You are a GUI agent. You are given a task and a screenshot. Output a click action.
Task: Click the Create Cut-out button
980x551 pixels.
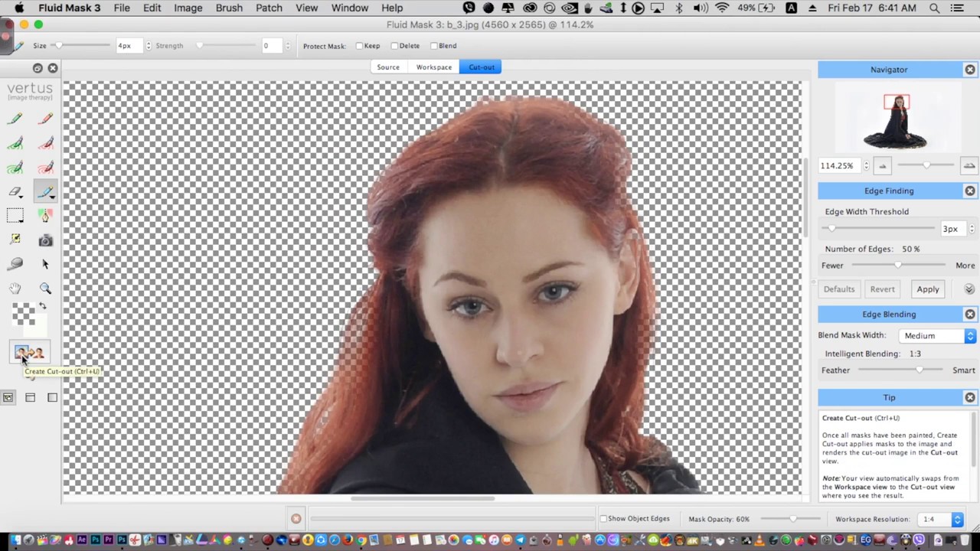(x=29, y=353)
